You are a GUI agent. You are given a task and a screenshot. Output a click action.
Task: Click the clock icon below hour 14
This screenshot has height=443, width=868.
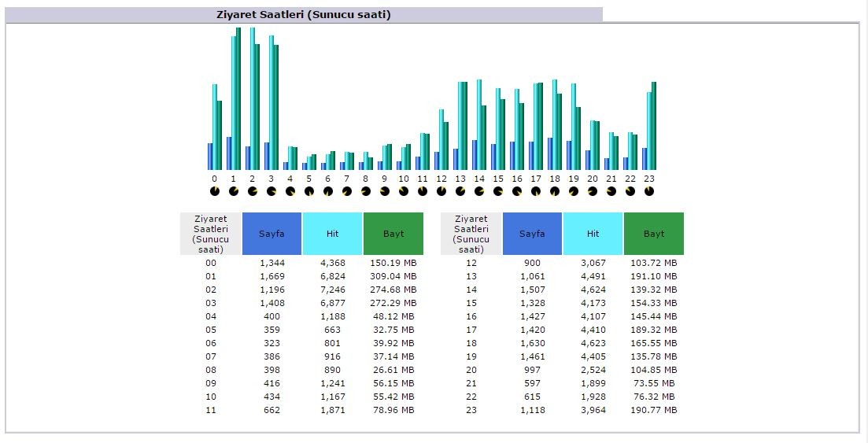click(478, 191)
